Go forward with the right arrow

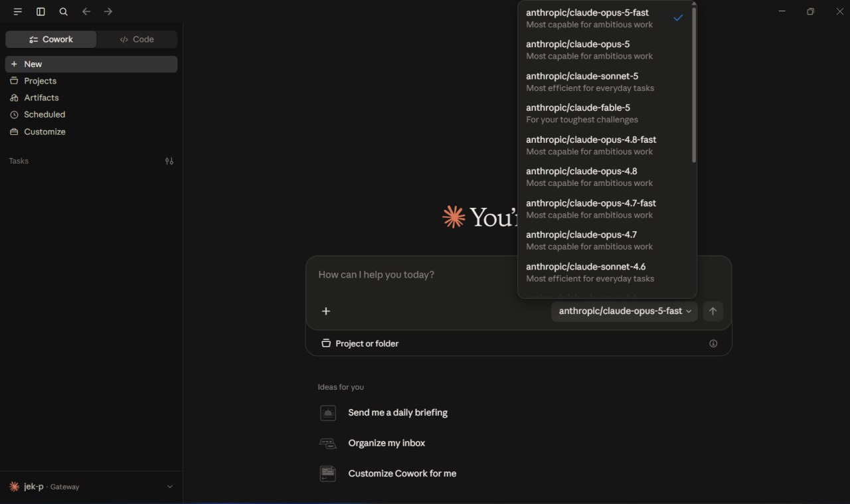pos(108,12)
